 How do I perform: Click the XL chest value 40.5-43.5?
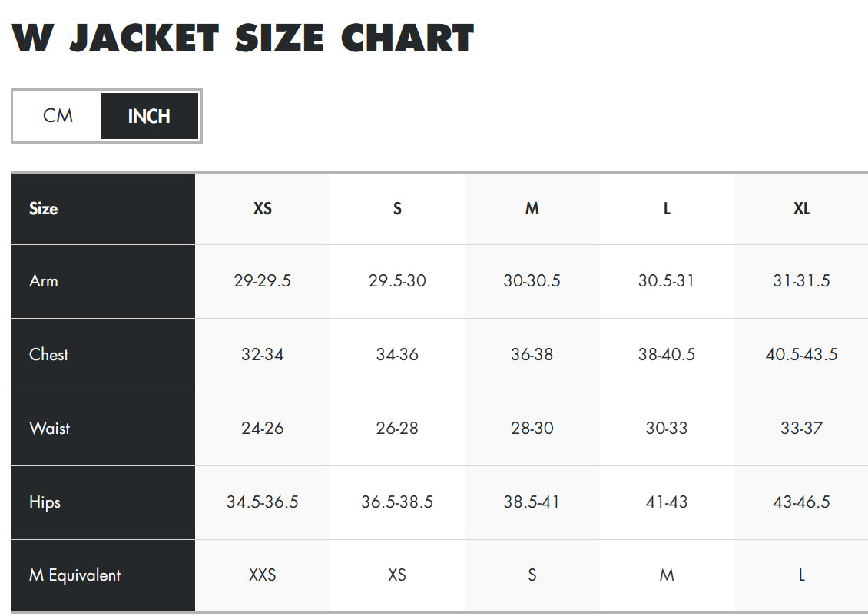[x=801, y=355]
